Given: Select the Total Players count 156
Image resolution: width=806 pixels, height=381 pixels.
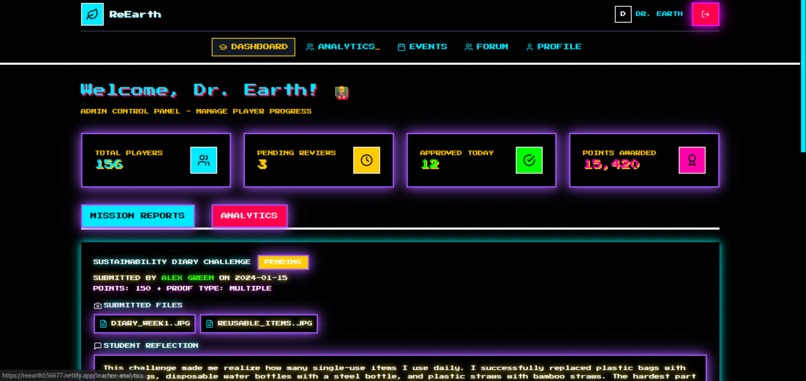Looking at the screenshot, I should tap(109, 165).
